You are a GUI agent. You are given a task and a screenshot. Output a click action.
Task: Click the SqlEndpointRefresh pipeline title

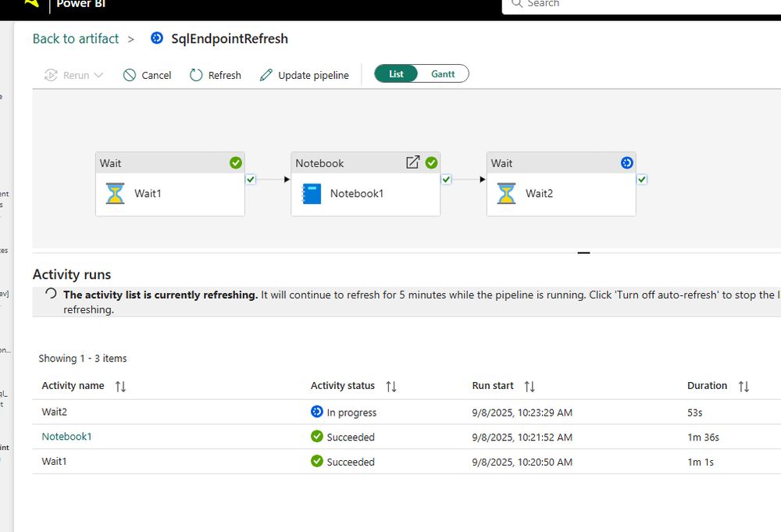(x=230, y=39)
